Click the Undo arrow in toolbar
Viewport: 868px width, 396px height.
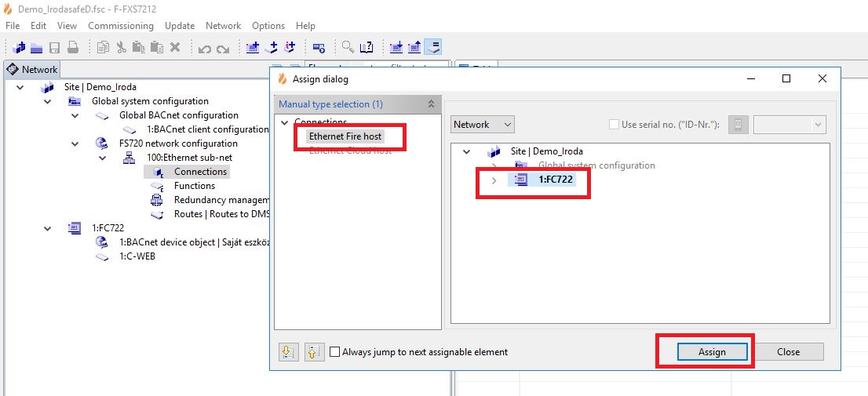pyautogui.click(x=205, y=48)
